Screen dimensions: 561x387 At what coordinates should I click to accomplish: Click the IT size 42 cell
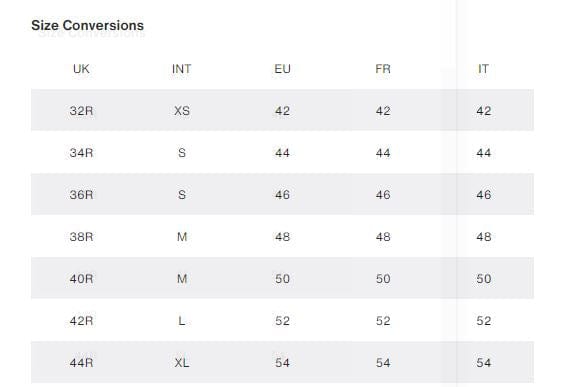(x=483, y=111)
